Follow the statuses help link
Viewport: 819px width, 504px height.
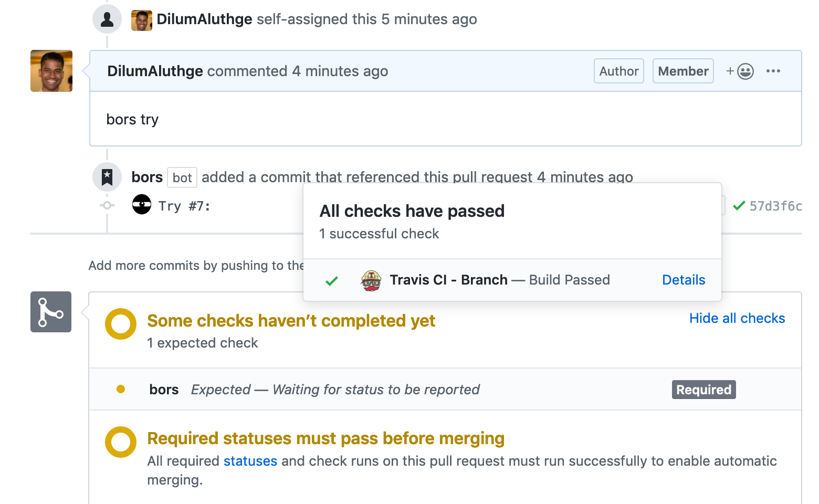250,461
